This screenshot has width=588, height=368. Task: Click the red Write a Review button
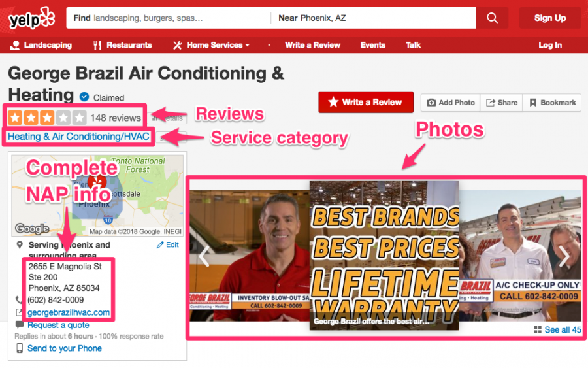coord(366,102)
